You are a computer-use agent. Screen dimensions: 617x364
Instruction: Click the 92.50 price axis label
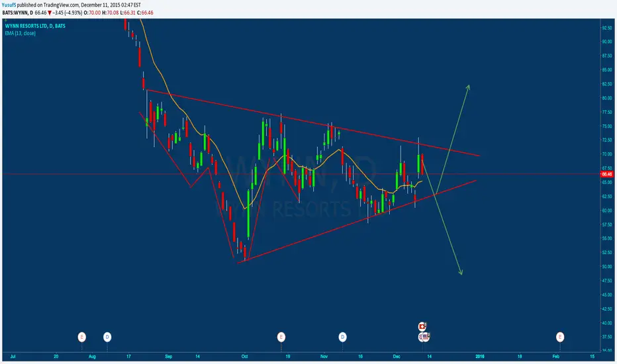click(x=607, y=28)
